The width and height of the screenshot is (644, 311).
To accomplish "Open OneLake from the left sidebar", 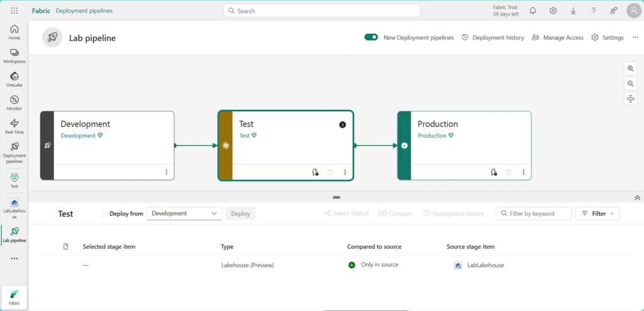I will pos(14,79).
